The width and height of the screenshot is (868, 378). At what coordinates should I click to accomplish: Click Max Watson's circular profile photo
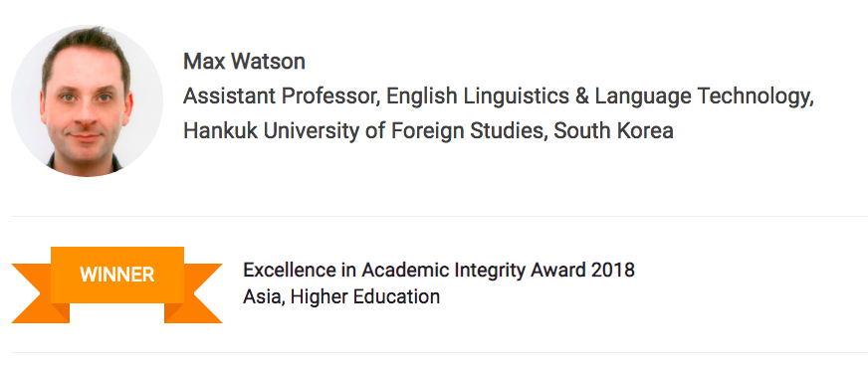pyautogui.click(x=87, y=100)
